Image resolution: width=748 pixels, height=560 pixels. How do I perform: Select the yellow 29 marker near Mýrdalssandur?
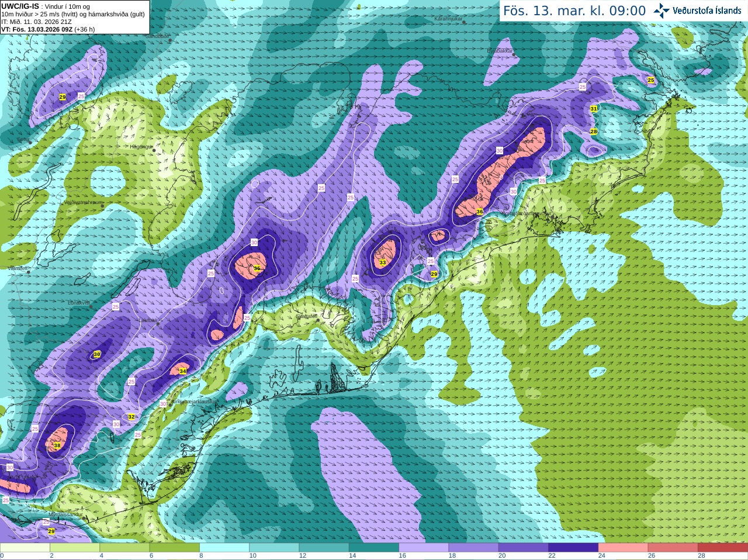[x=51, y=531]
